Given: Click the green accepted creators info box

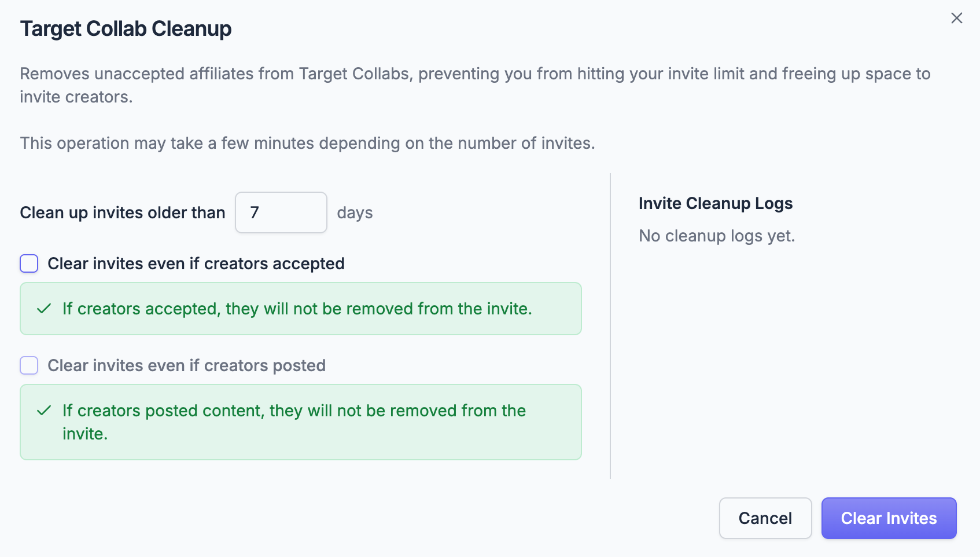Looking at the screenshot, I should tap(301, 309).
